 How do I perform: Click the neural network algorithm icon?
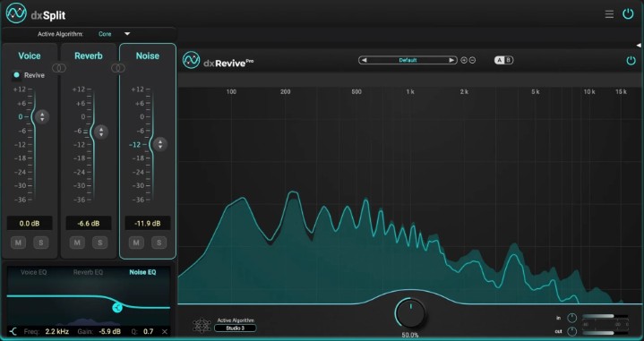(202, 325)
